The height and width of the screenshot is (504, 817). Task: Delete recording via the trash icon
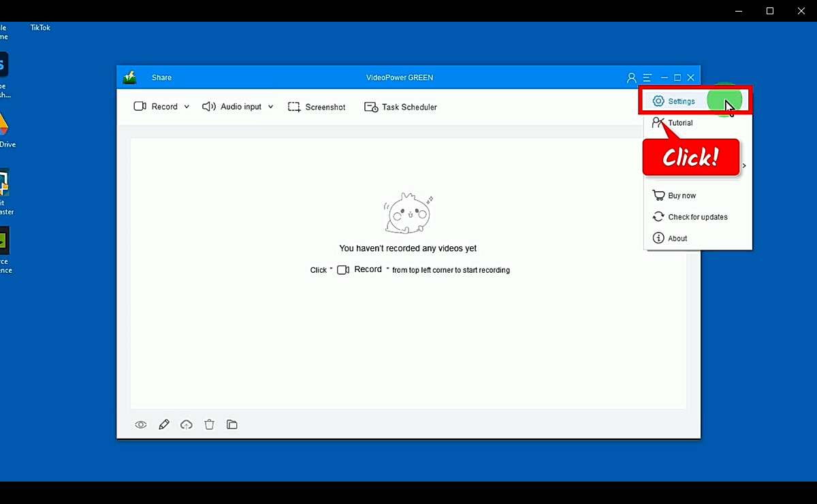point(209,424)
